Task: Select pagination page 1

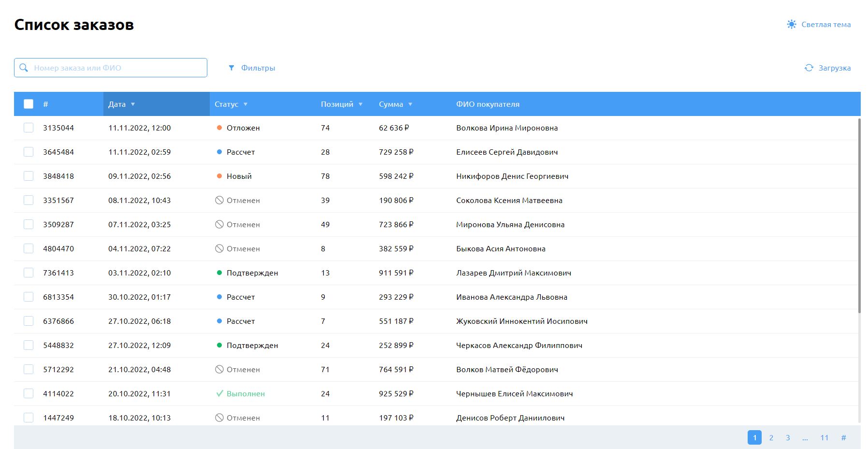Action: point(754,437)
